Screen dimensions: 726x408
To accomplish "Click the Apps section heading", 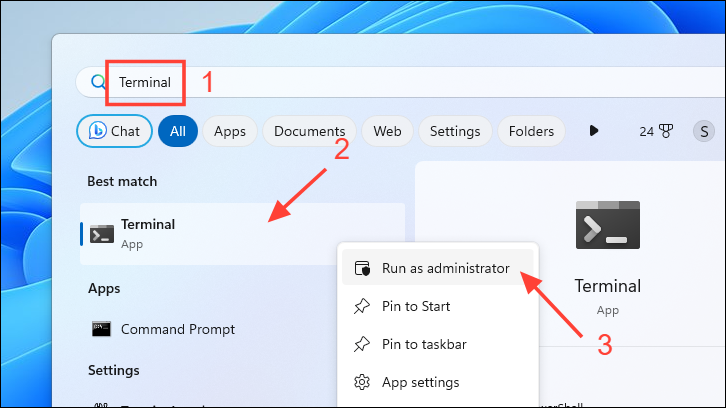I will tap(104, 289).
